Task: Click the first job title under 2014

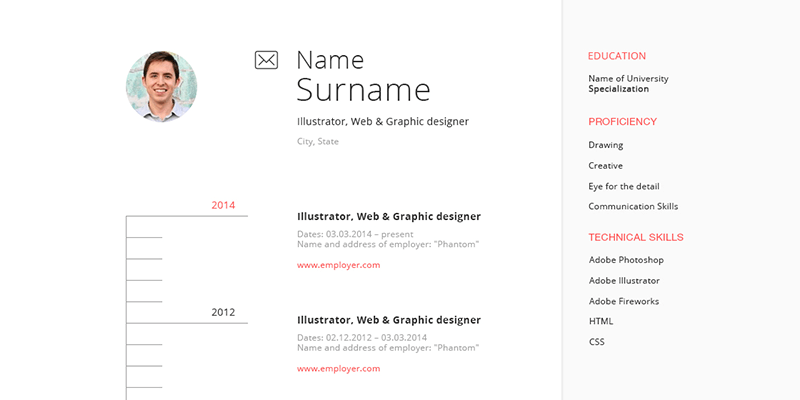Action: point(389,216)
